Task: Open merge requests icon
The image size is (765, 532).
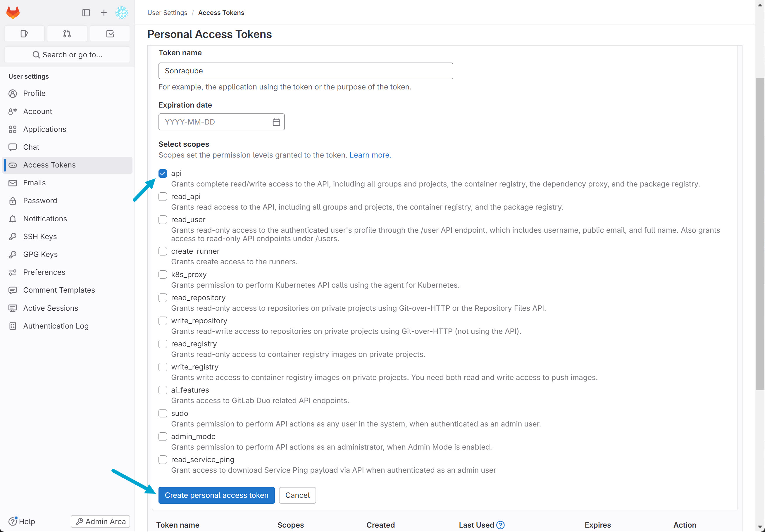Action: click(67, 34)
